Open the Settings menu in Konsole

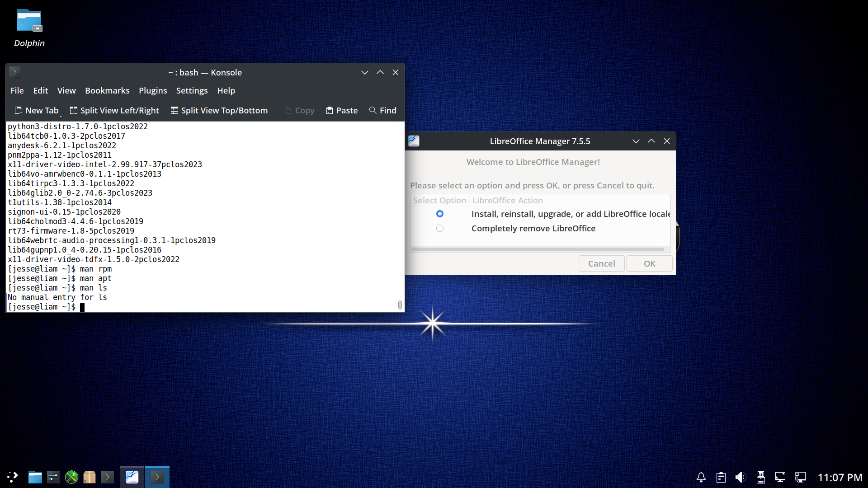pyautogui.click(x=192, y=90)
